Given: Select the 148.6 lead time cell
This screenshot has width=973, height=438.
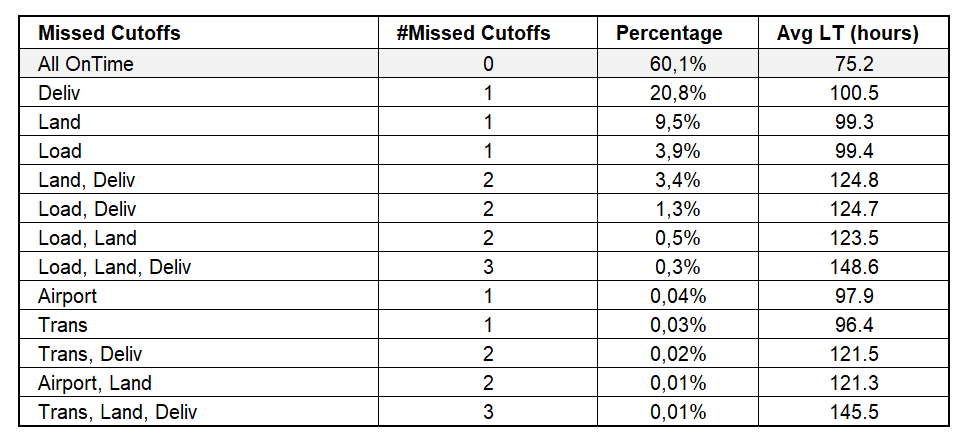Looking at the screenshot, I should pyautogui.click(x=848, y=268).
